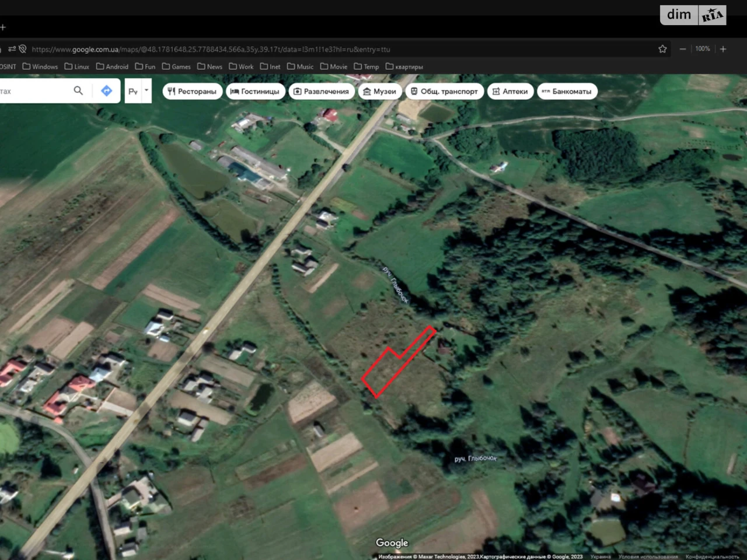
Task: Open the Android bookmark folder
Action: point(112,66)
